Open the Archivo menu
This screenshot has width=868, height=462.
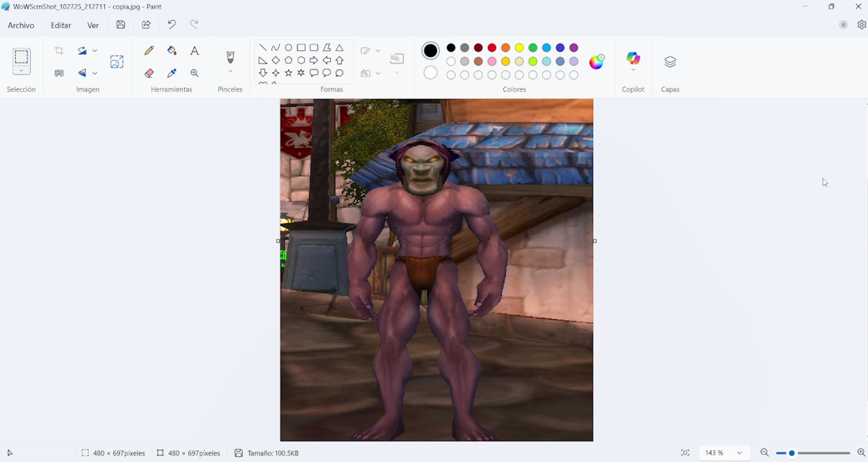pyautogui.click(x=21, y=25)
